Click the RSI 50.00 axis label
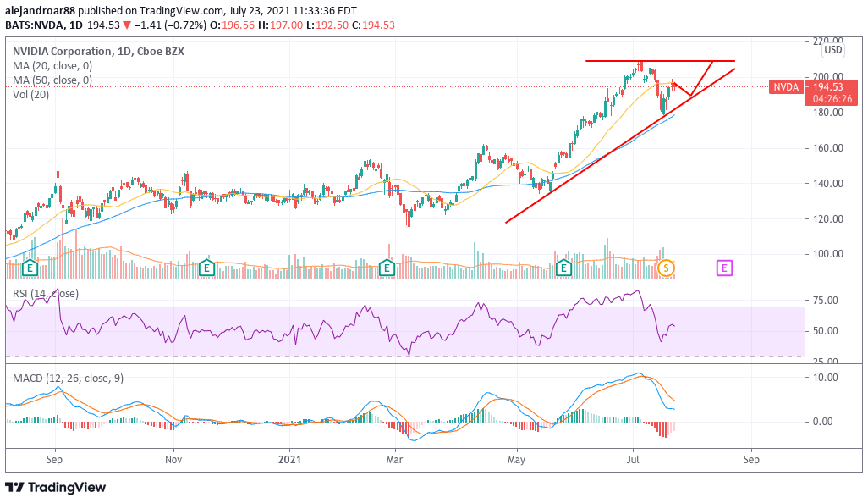This screenshot has height=503, width=868. [825, 331]
